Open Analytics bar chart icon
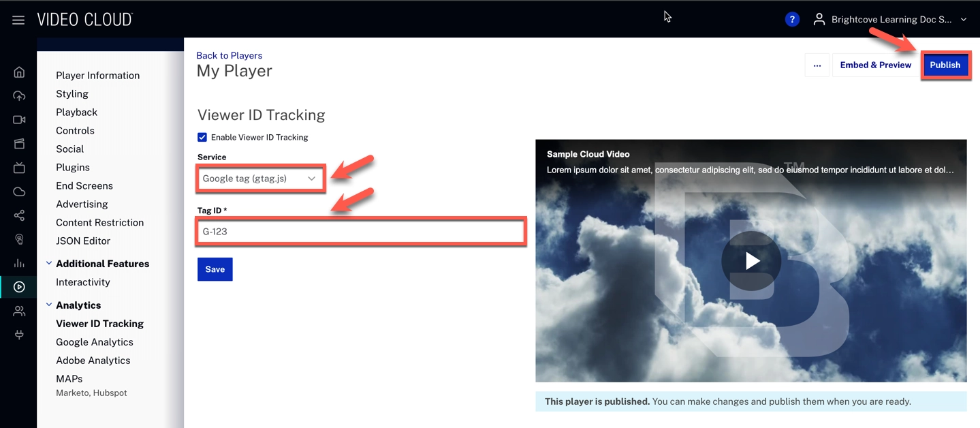 (19, 263)
